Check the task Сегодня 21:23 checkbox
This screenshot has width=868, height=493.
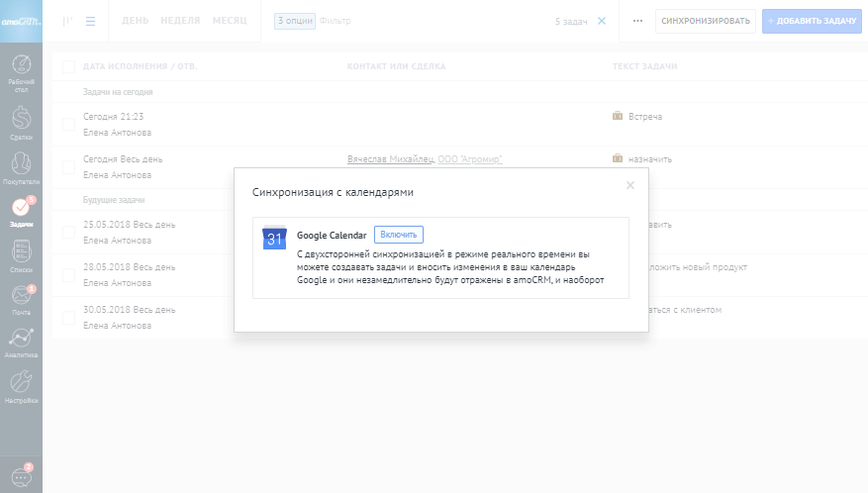(68, 124)
